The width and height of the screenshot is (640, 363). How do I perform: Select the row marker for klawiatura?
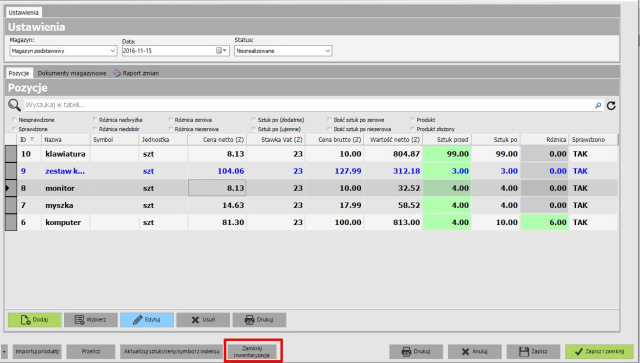pyautogui.click(x=11, y=154)
